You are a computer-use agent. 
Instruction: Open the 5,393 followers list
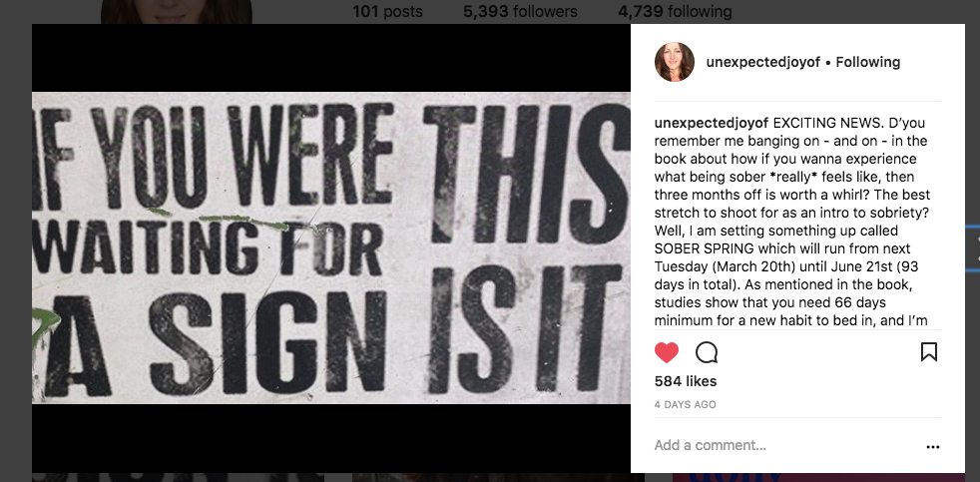(x=520, y=12)
